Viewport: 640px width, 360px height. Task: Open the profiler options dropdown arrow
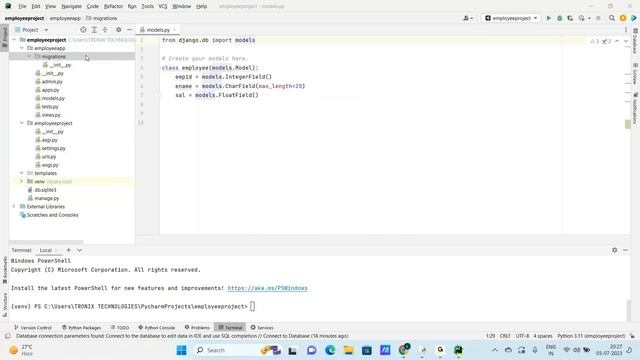tap(589, 18)
